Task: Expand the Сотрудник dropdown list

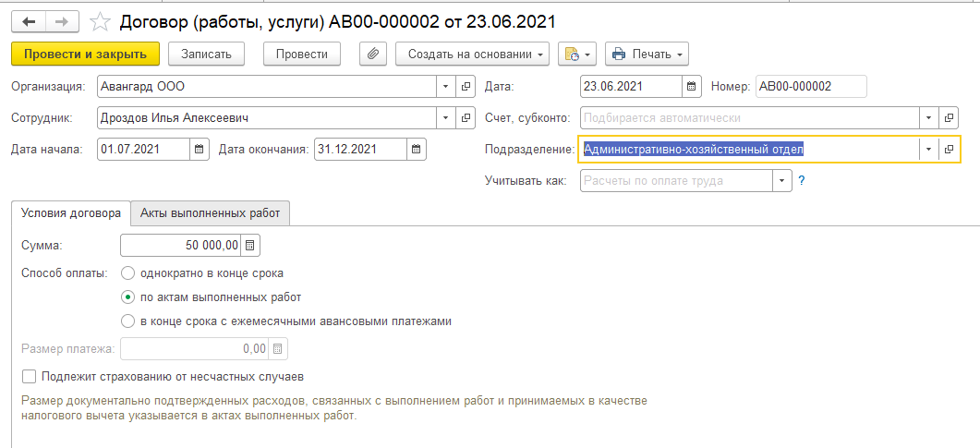Action: click(445, 117)
